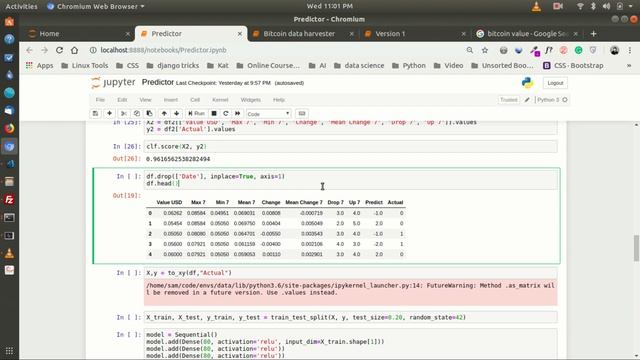
Task: Restart the kernel circular arrow icon
Action: point(226,113)
